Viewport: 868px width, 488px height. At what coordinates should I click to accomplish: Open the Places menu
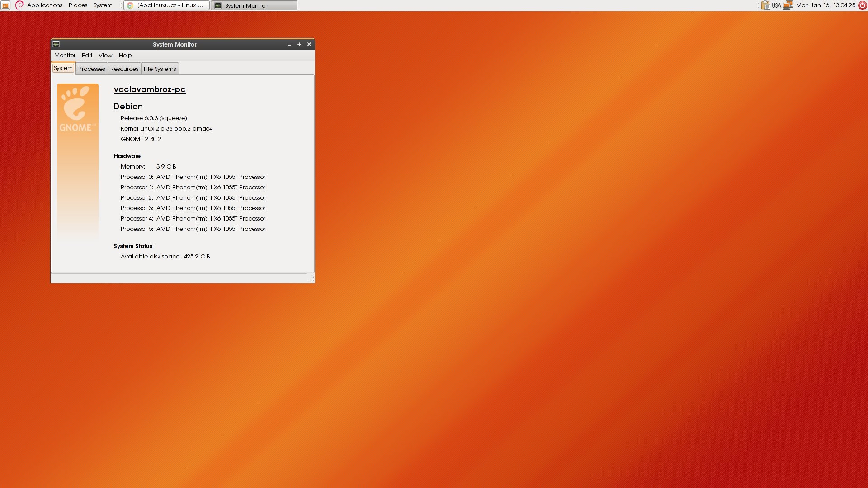coord(78,5)
